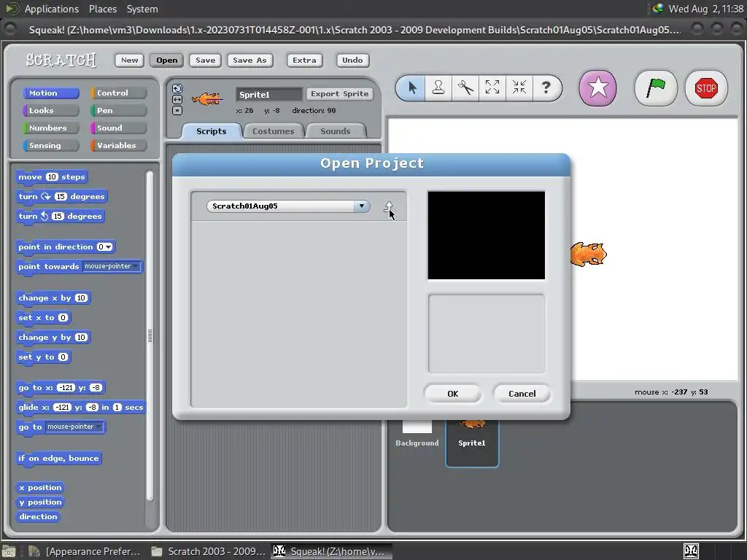Click the Sprite1 name field

click(269, 94)
